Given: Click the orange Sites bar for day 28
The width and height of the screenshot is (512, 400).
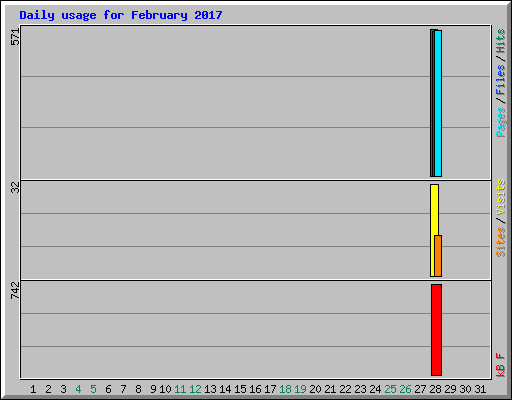Looking at the screenshot, I should [438, 256].
